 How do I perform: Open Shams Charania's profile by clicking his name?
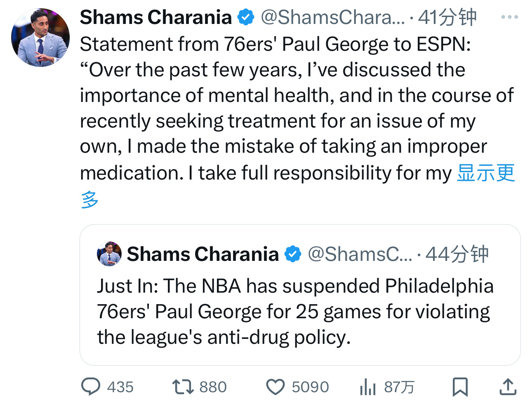coord(156,17)
